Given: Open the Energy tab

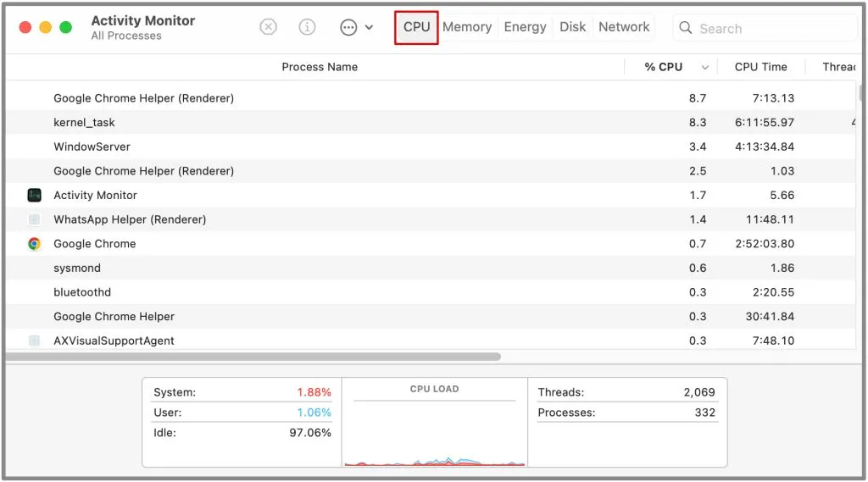Looking at the screenshot, I should coord(525,26).
